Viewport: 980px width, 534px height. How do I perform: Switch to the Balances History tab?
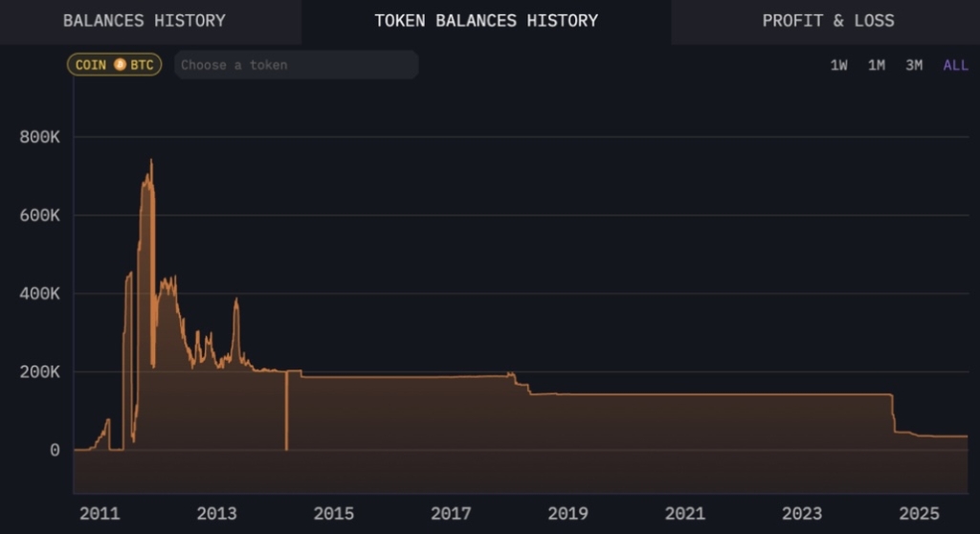[145, 21]
